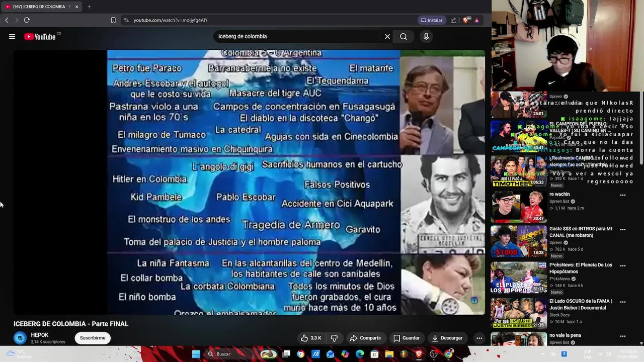Open 'Gaste $$$ en INTROS' video title
This screenshot has height=362, width=644.
click(x=582, y=232)
